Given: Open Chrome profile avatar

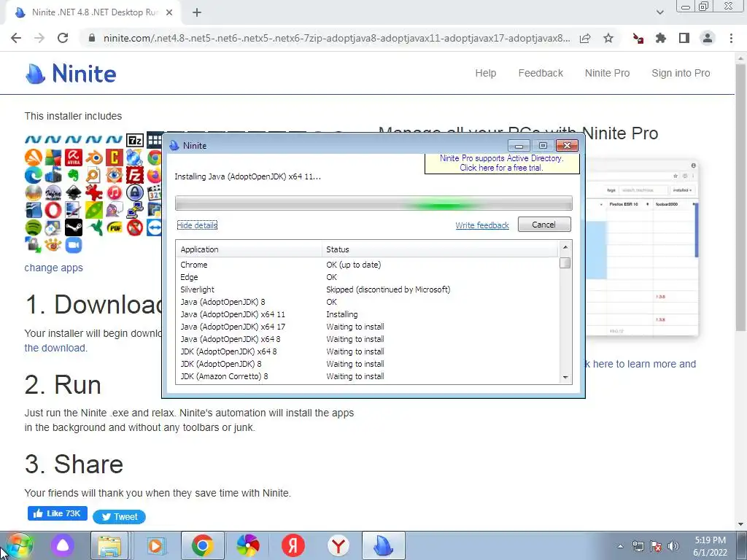Looking at the screenshot, I should click(x=708, y=38).
